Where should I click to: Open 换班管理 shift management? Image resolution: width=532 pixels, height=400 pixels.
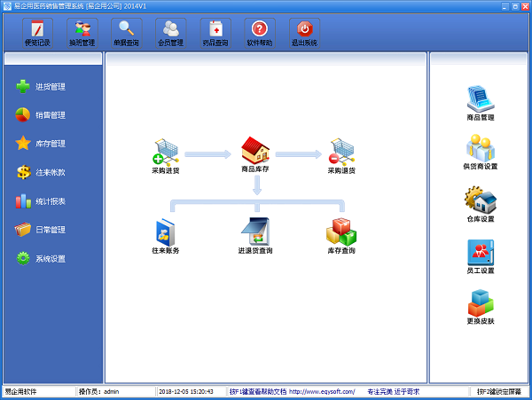(x=82, y=33)
